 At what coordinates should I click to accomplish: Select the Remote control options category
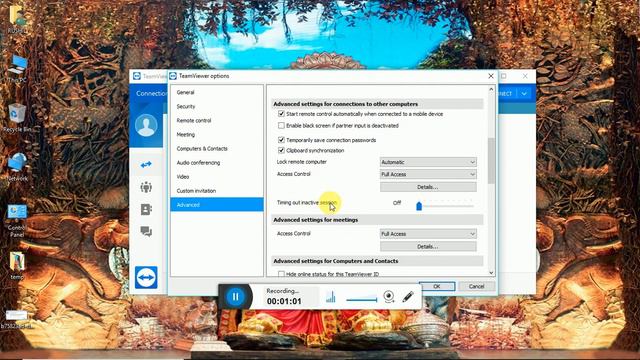[x=217, y=120]
